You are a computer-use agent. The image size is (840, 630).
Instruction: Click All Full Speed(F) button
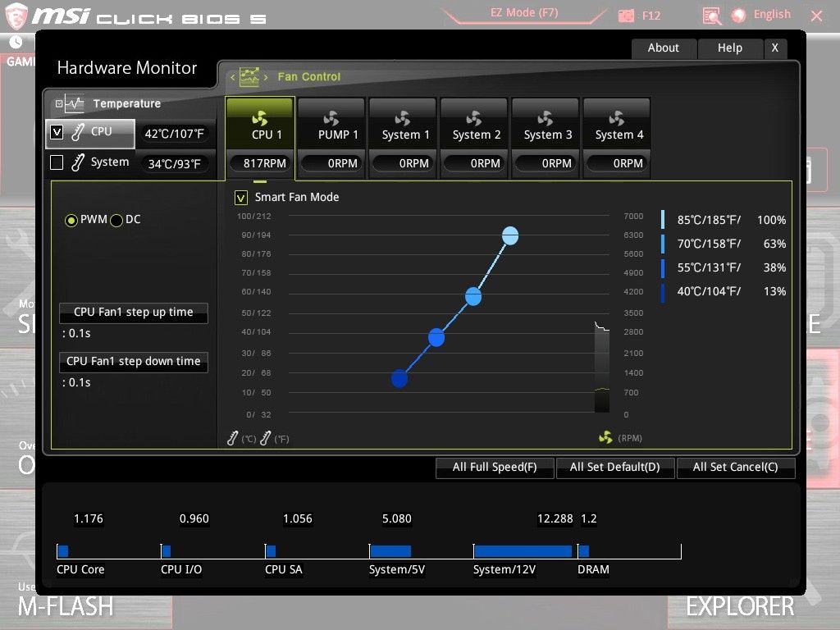coord(495,467)
